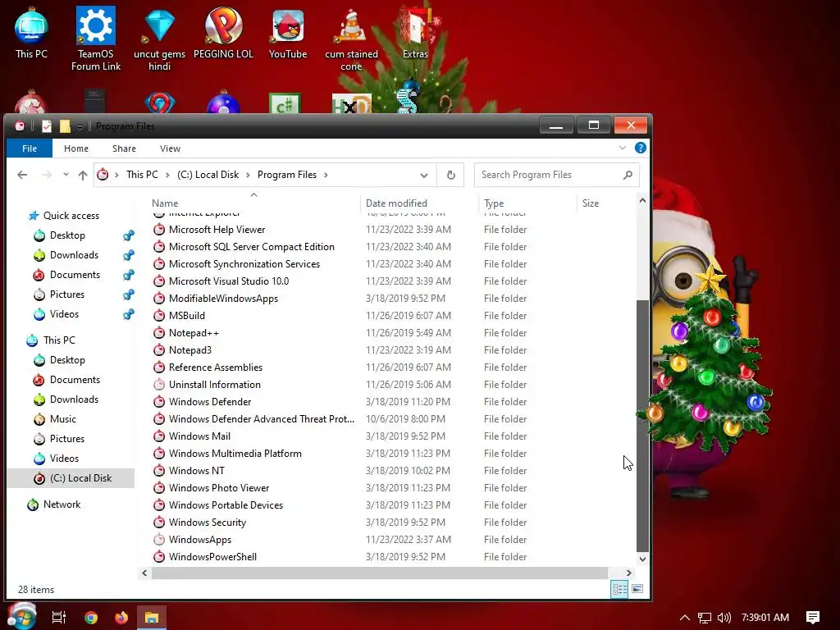Open the recent locations dropdown arrow
Screen dimensions: 840x630
click(x=66, y=175)
